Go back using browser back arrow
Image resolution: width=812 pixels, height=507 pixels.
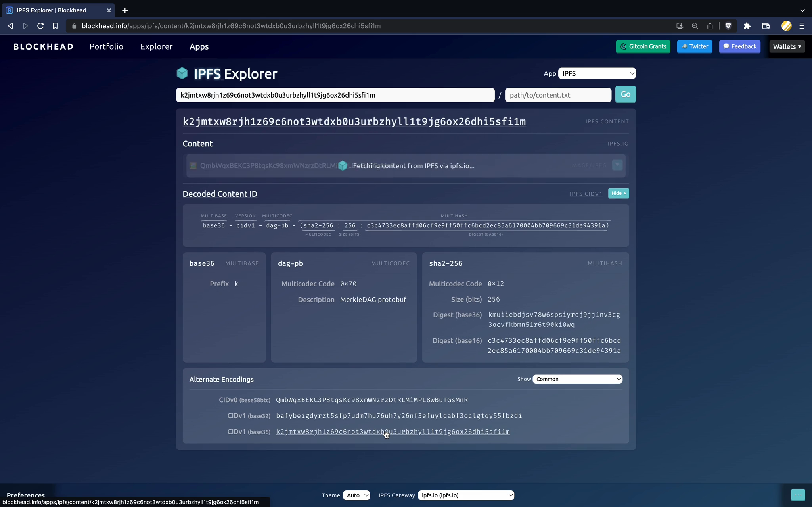tap(11, 26)
